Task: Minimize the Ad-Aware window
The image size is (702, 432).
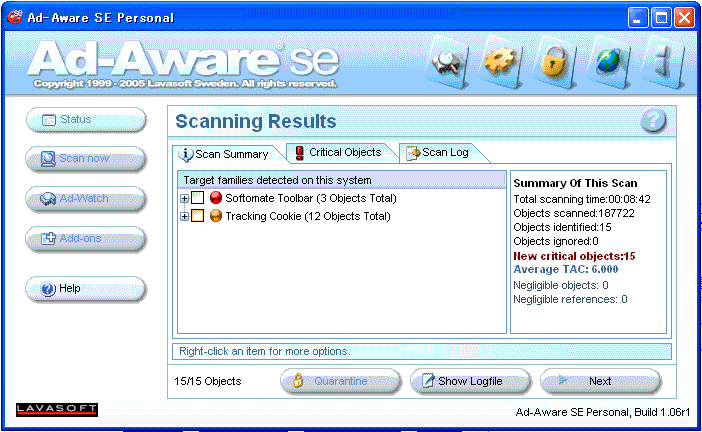Action: tap(638, 18)
